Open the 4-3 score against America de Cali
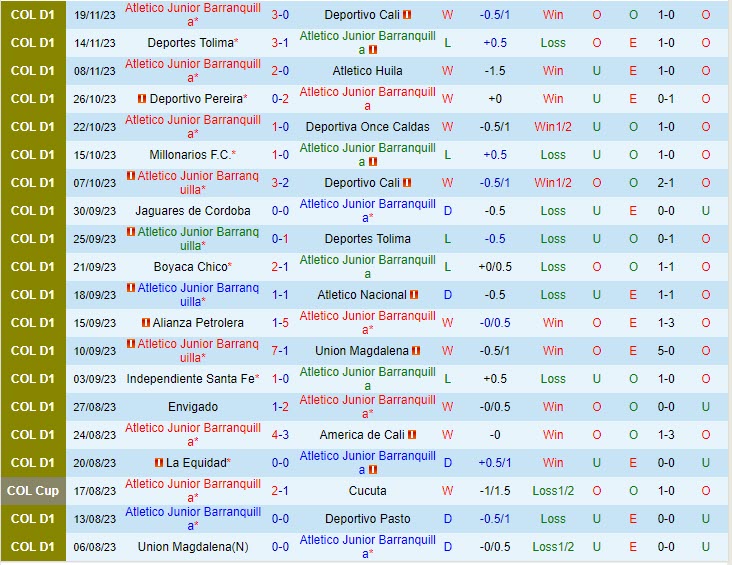 (280, 435)
